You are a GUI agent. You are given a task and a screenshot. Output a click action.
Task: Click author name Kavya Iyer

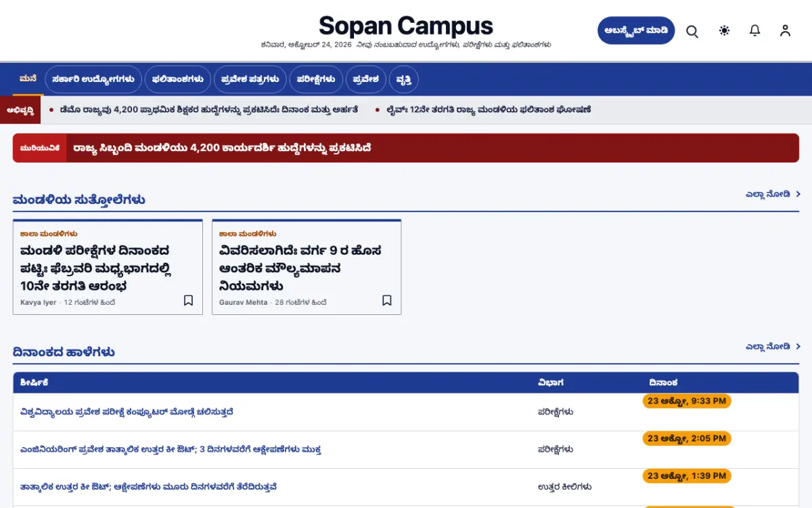39,302
